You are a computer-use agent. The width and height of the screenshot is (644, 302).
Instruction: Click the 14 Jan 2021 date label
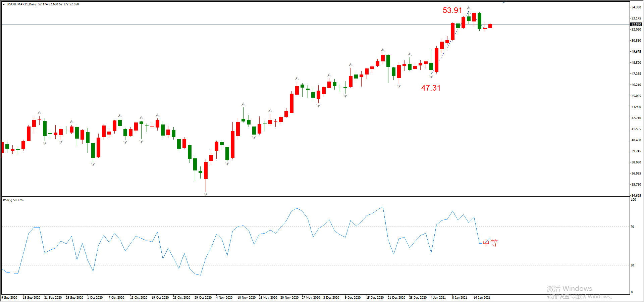(x=482, y=298)
